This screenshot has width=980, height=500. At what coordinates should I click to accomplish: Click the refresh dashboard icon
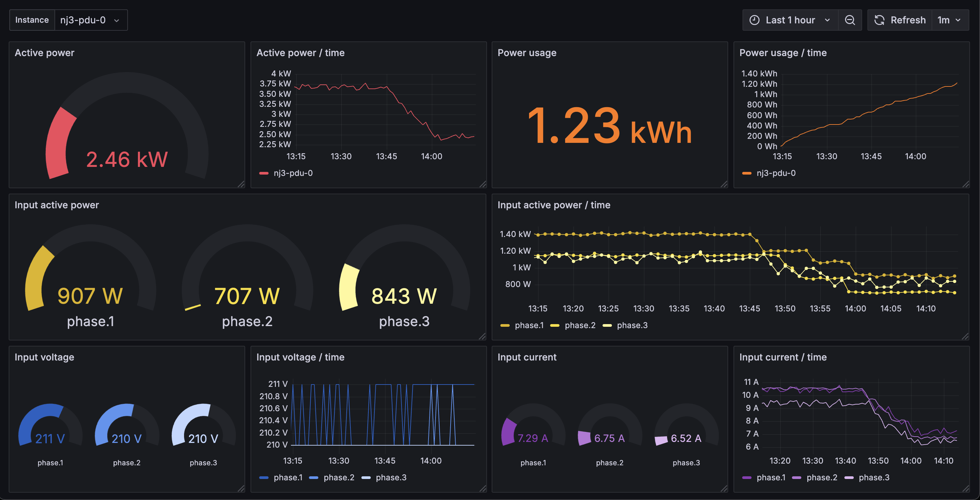pyautogui.click(x=879, y=20)
